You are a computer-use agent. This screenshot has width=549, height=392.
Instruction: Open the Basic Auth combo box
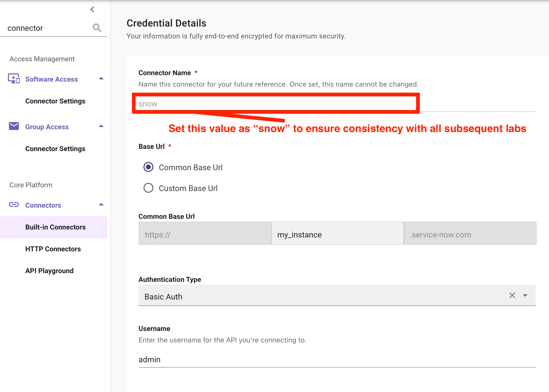(x=337, y=295)
